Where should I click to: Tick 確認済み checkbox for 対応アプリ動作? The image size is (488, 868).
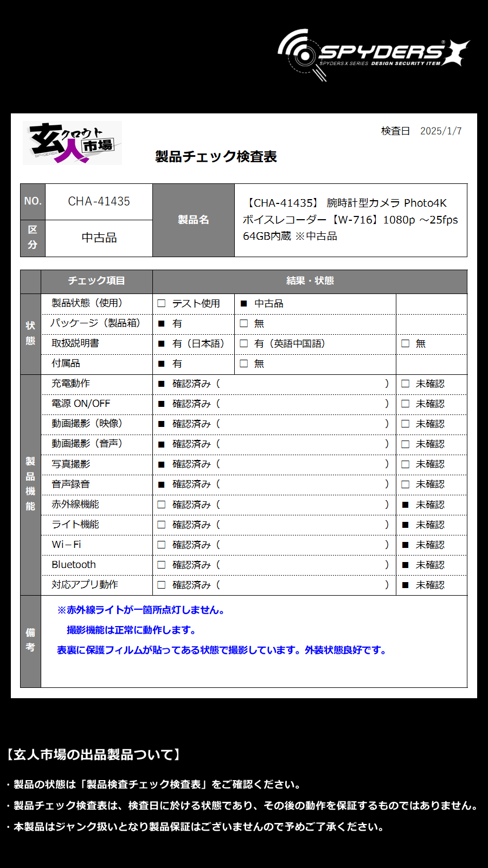point(161,585)
